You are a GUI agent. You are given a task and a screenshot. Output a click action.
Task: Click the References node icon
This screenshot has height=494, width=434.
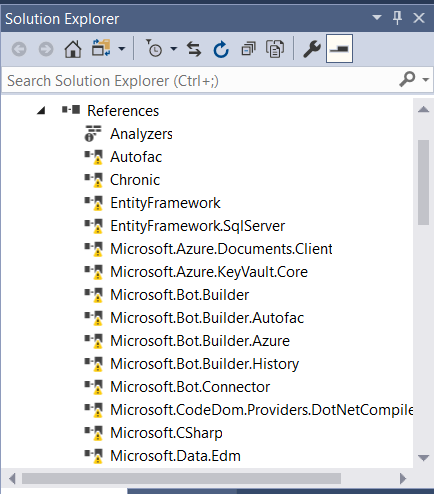click(x=71, y=109)
